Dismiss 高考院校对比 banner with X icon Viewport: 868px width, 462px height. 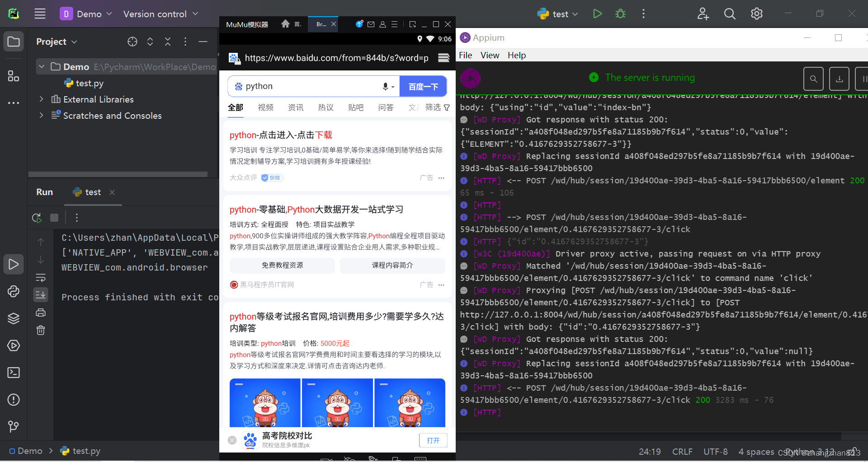[232, 440]
